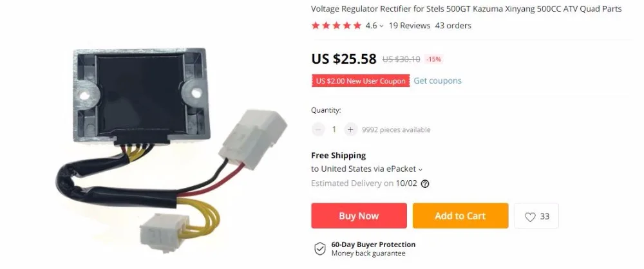Click the -15% discount badge

pos(433,59)
